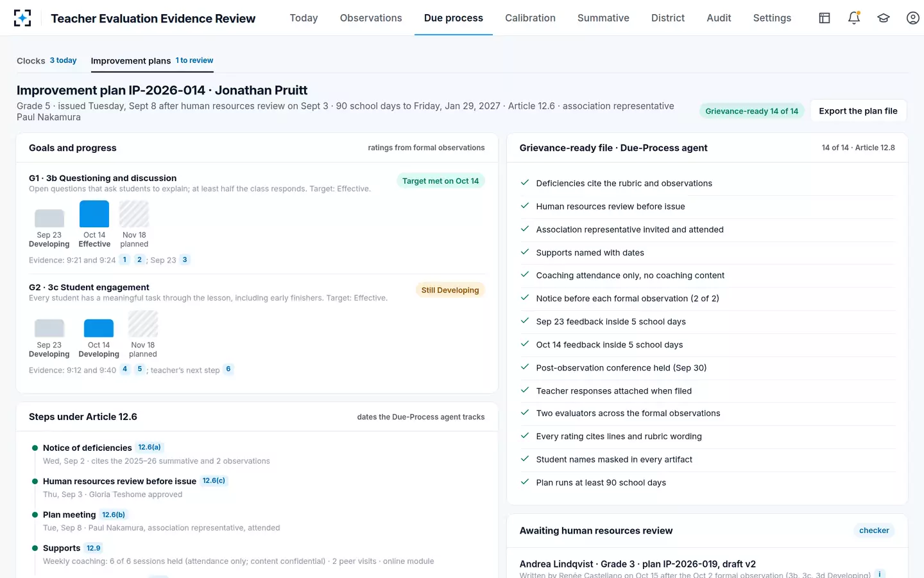924x578 pixels.
Task: Open evidence reference 2 under G1
Action: pos(139,259)
